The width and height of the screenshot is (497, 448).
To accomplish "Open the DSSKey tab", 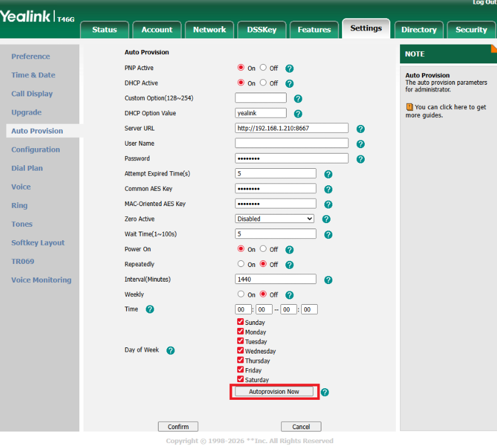I will tap(262, 29).
